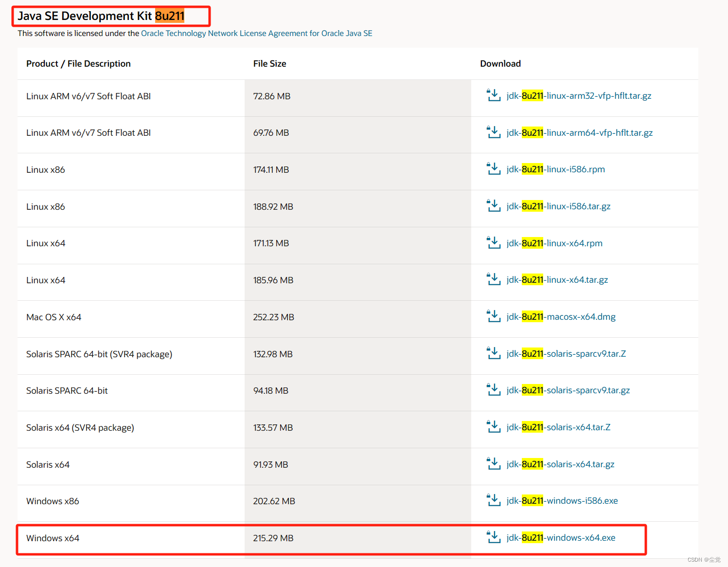Click the 133.57 MB file size
The image size is (728, 567).
point(273,428)
